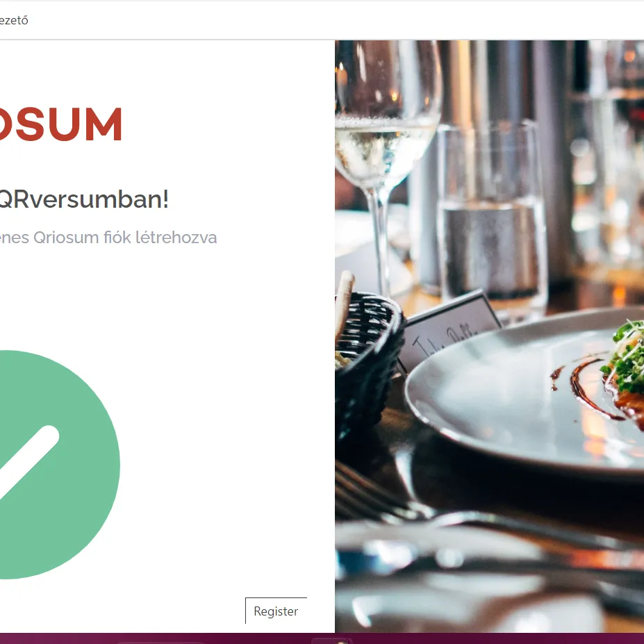Click the restaurant table photo
The height and width of the screenshot is (644, 644).
point(489,336)
